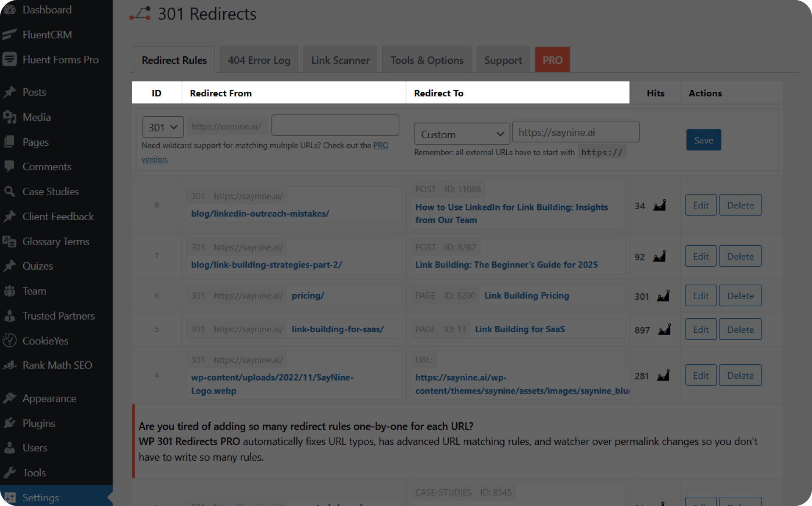Screen dimensions: 812x506
Task: Click the Rank Math SEO chart icon
Action: 10,365
